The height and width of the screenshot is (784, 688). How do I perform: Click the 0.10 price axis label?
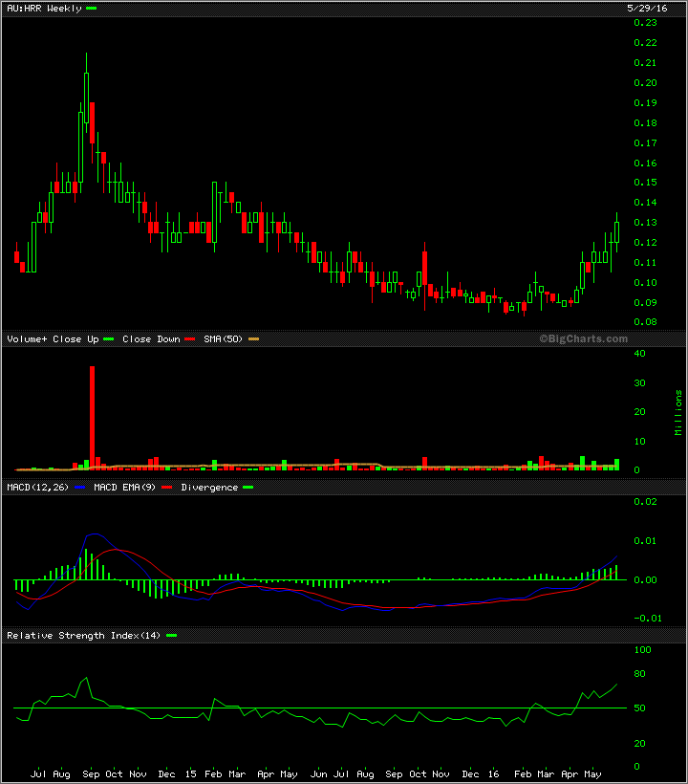click(645, 282)
